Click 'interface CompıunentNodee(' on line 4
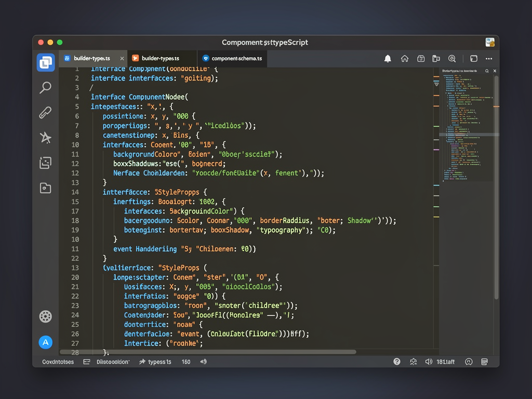This screenshot has height=399, width=532. coord(139,97)
